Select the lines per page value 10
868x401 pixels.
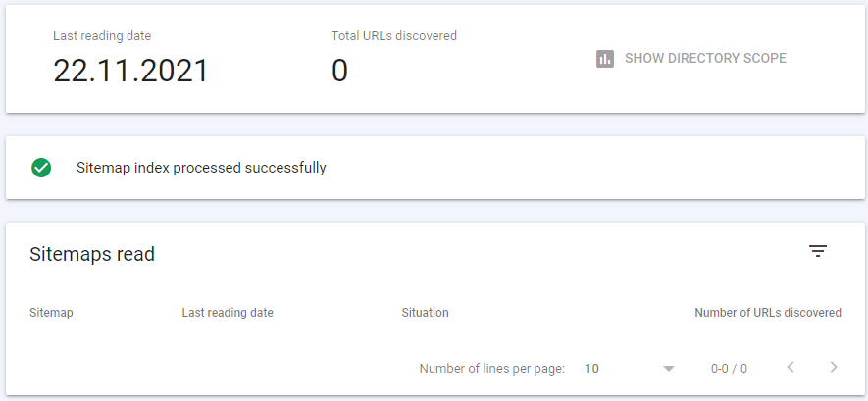(x=591, y=369)
